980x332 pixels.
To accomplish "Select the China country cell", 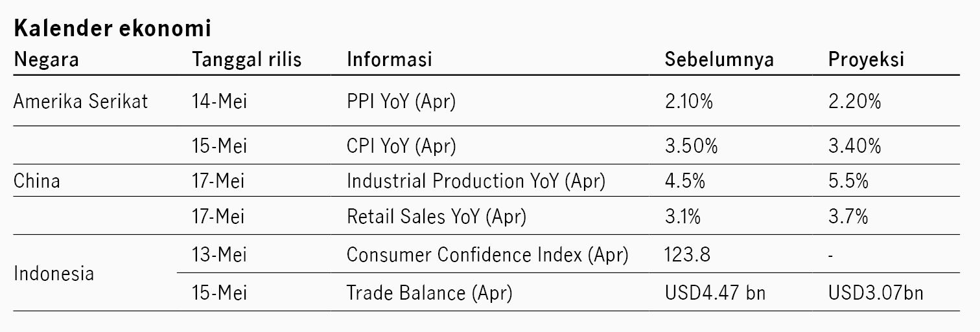I will 36,181.
